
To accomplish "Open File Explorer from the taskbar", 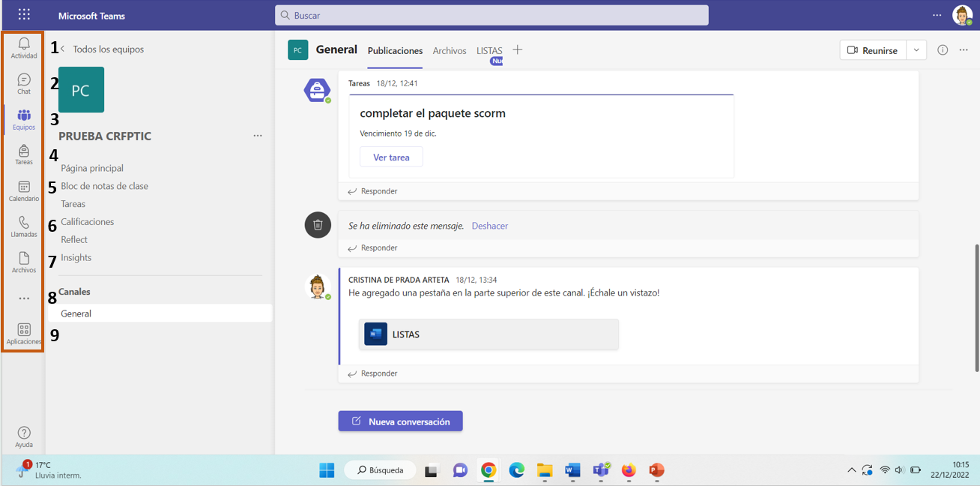I will pyautogui.click(x=545, y=470).
